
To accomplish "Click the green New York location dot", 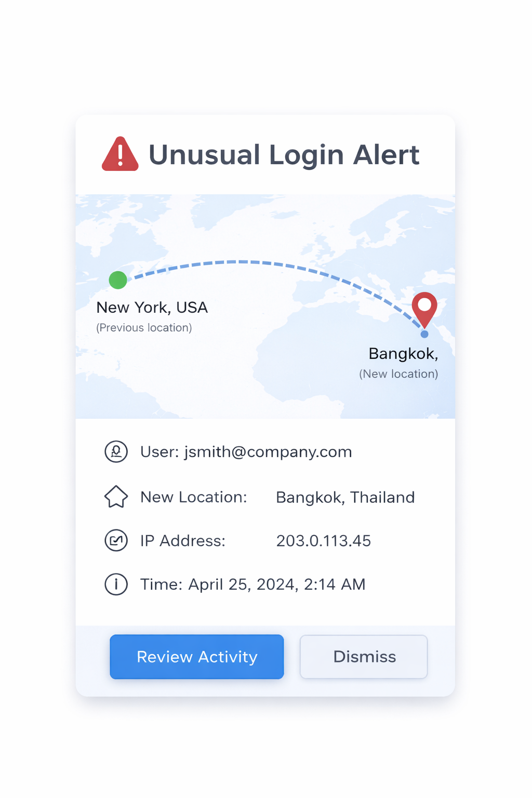I will (118, 280).
